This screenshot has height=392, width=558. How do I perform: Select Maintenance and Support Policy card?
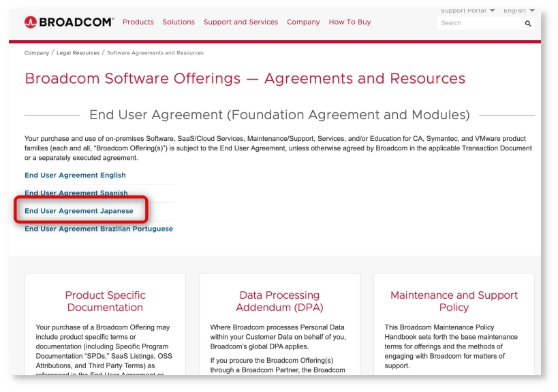point(454,301)
